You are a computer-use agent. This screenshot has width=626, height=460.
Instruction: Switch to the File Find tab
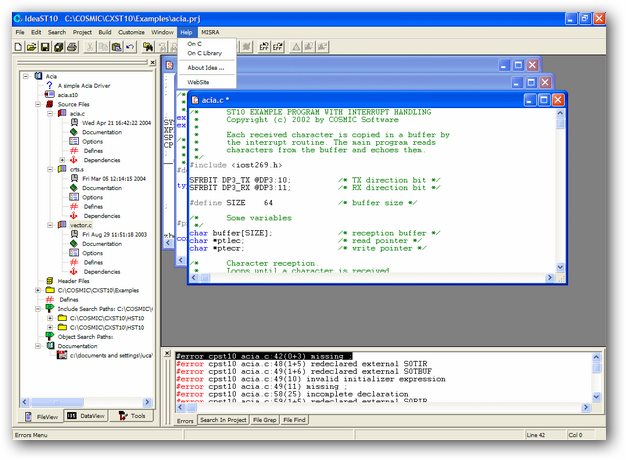[x=294, y=420]
